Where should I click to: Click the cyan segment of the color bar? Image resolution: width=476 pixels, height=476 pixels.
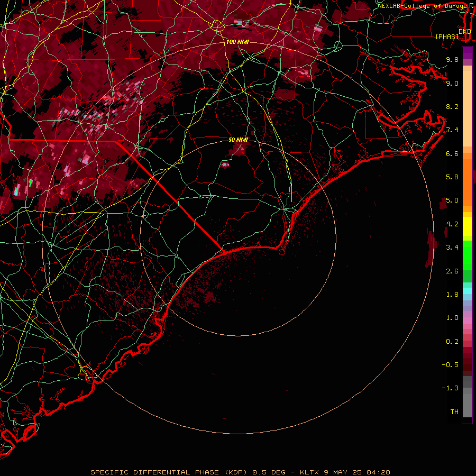coord(467,291)
